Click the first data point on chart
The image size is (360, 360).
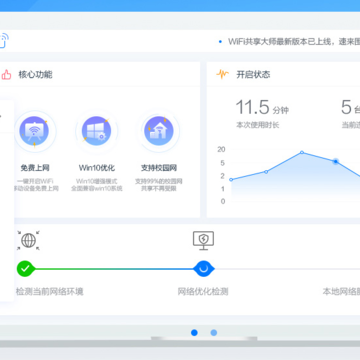click(x=231, y=180)
